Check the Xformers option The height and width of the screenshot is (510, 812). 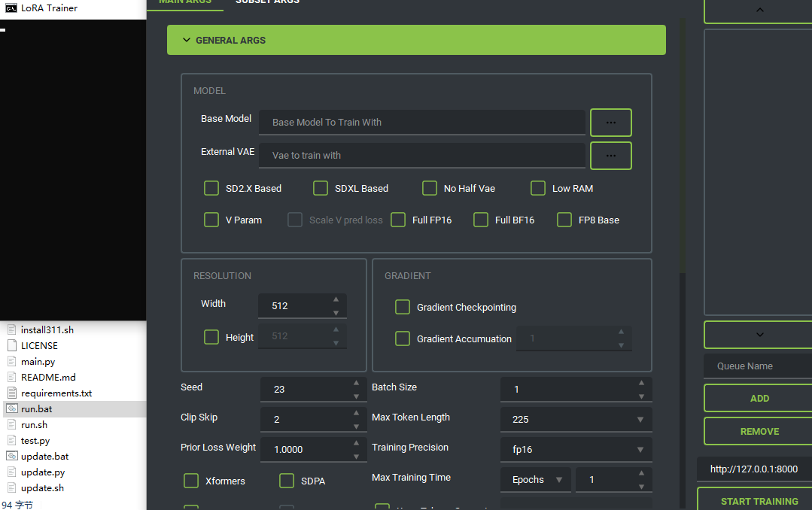click(191, 481)
